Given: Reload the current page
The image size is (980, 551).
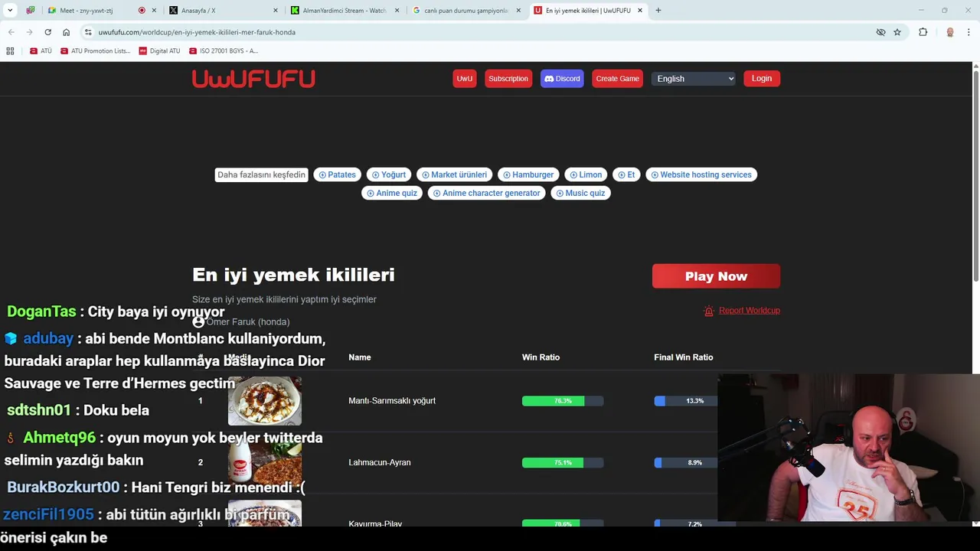Looking at the screenshot, I should click(x=47, y=32).
